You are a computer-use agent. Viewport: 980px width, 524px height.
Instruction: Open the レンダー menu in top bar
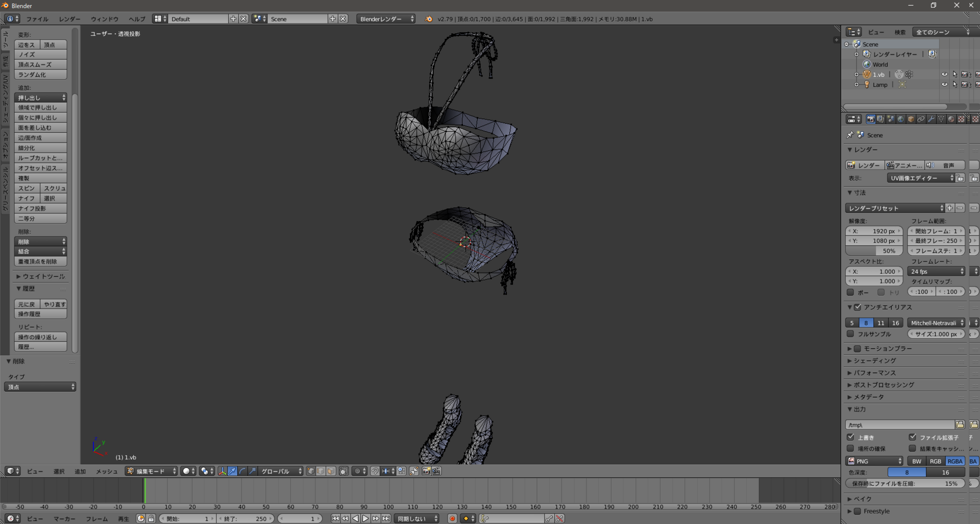click(69, 19)
